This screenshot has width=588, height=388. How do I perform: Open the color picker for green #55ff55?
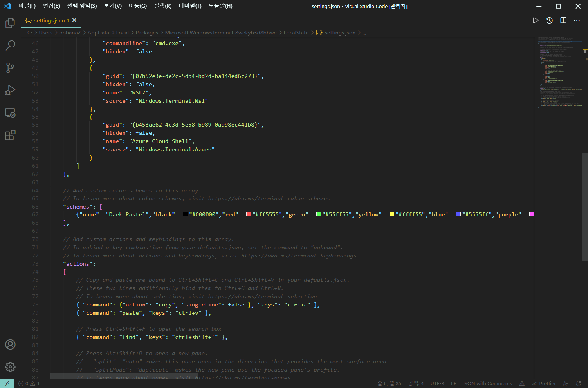point(318,214)
